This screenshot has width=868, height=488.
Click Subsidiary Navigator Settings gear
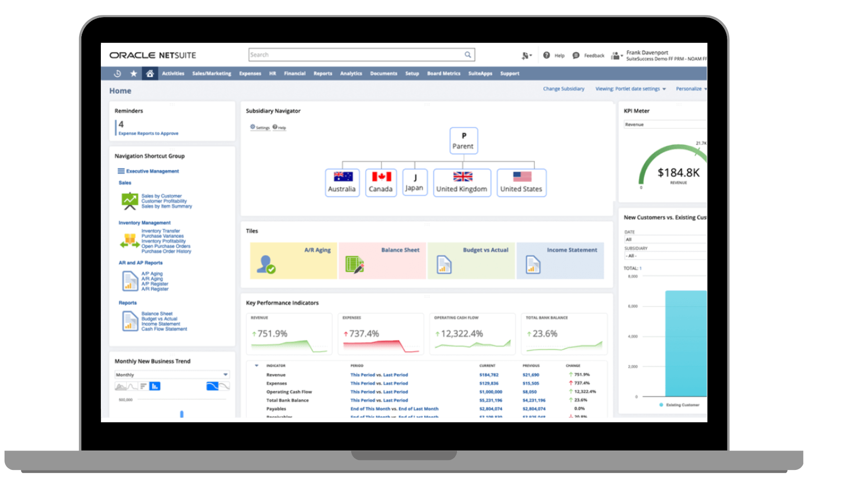point(253,127)
